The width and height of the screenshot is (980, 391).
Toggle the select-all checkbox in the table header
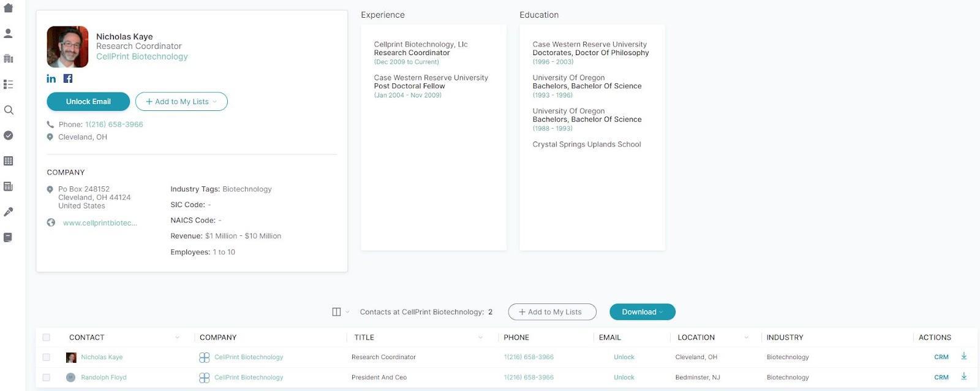pyautogui.click(x=47, y=338)
